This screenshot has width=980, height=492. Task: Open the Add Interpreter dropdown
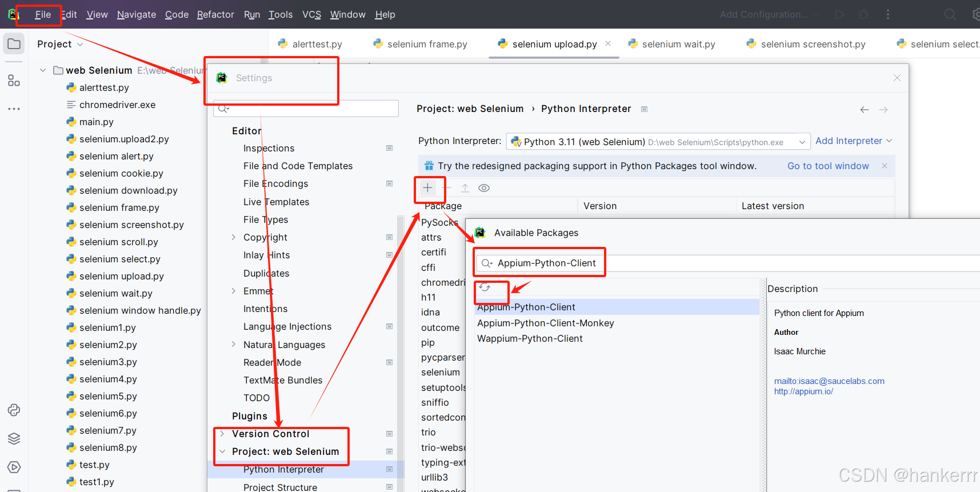point(854,141)
